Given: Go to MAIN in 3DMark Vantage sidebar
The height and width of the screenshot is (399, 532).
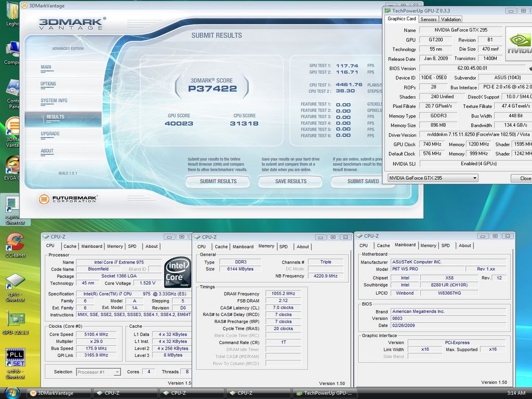Looking at the screenshot, I should 46,67.
